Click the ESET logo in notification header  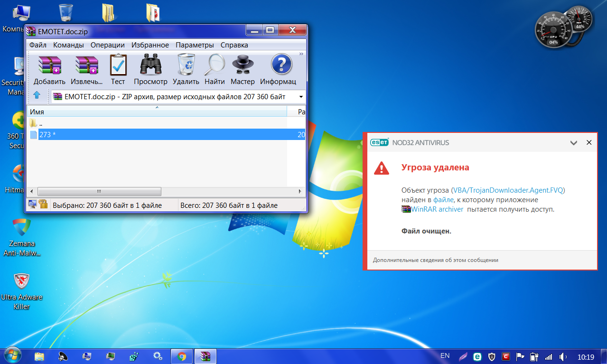pos(380,142)
